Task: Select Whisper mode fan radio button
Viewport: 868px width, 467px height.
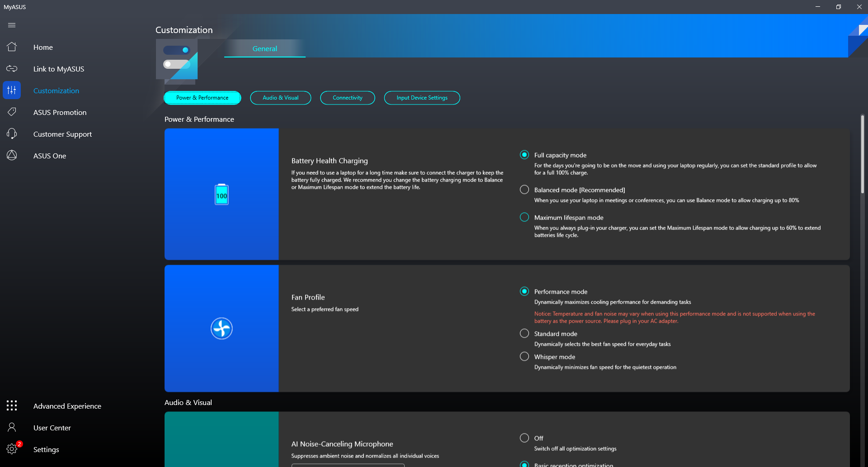Action: pos(524,357)
